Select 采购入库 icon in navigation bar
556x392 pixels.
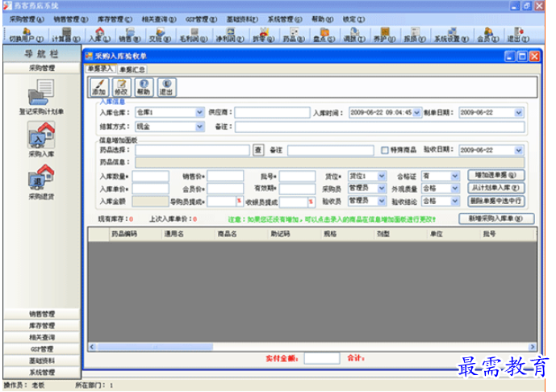tap(41, 139)
